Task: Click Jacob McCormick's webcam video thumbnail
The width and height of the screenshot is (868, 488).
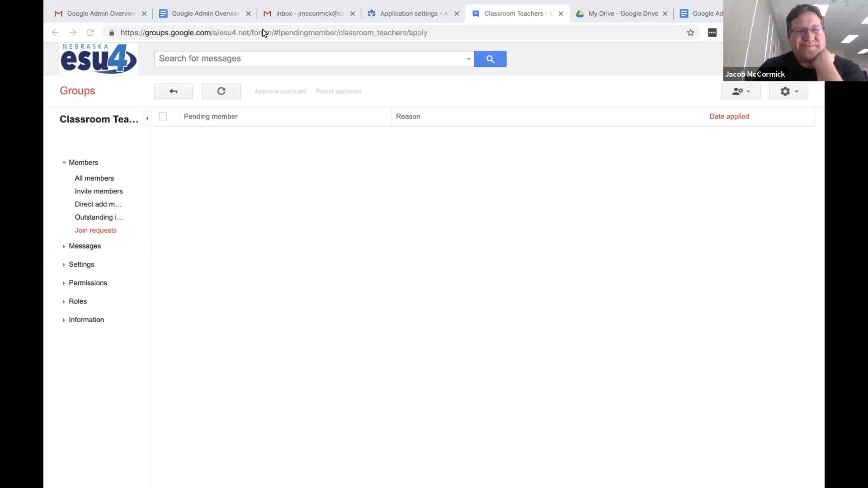Action: coord(796,41)
